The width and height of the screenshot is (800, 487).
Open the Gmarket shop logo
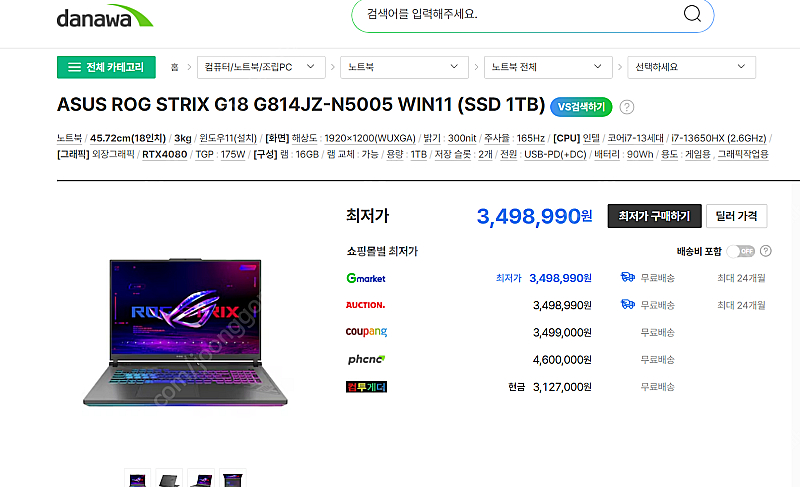click(x=366, y=278)
